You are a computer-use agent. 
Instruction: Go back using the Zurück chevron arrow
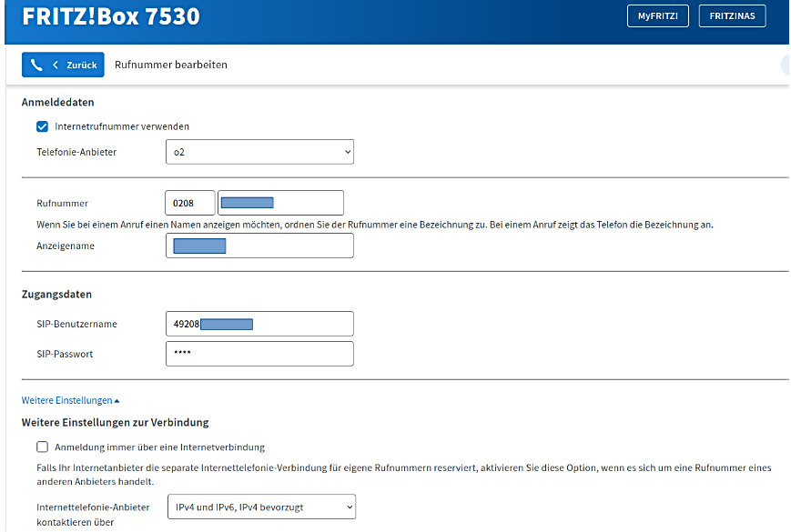coord(56,65)
